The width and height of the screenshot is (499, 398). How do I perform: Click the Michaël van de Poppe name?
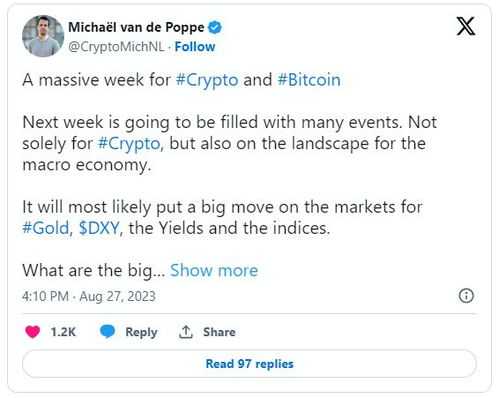pos(136,27)
